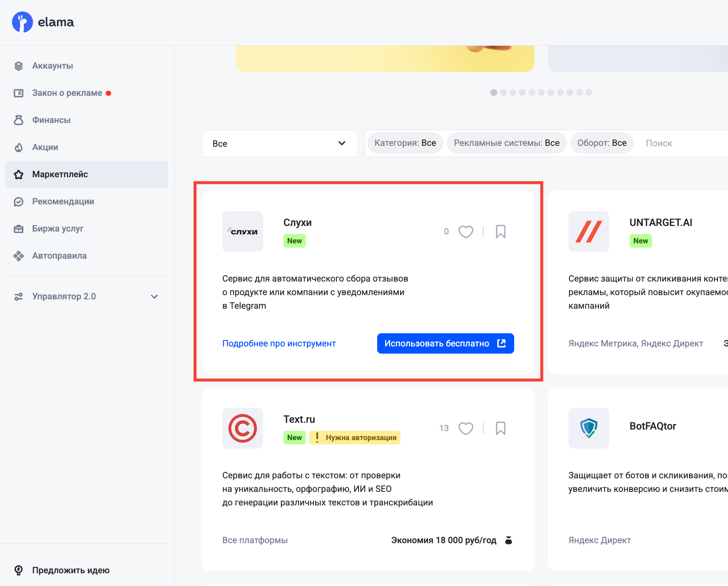The height and width of the screenshot is (586, 728).
Task: Open the UNTARGET.AI logo thumbnail
Action: point(588,232)
